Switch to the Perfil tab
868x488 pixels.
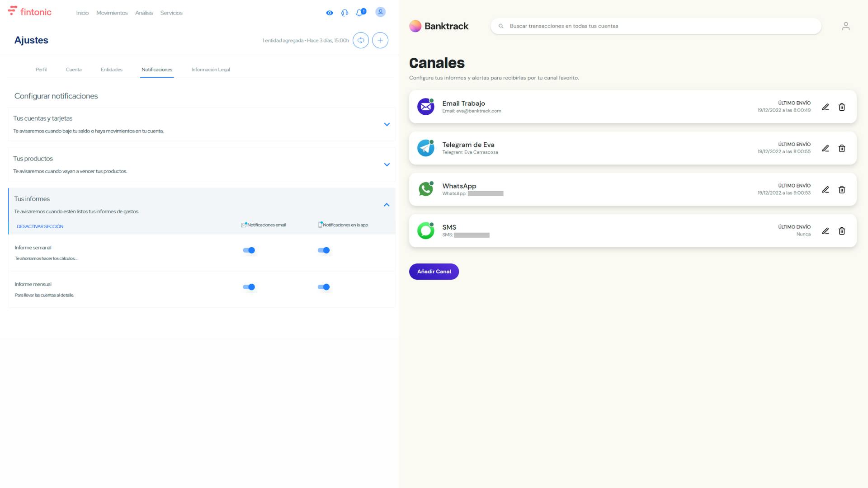pyautogui.click(x=41, y=70)
